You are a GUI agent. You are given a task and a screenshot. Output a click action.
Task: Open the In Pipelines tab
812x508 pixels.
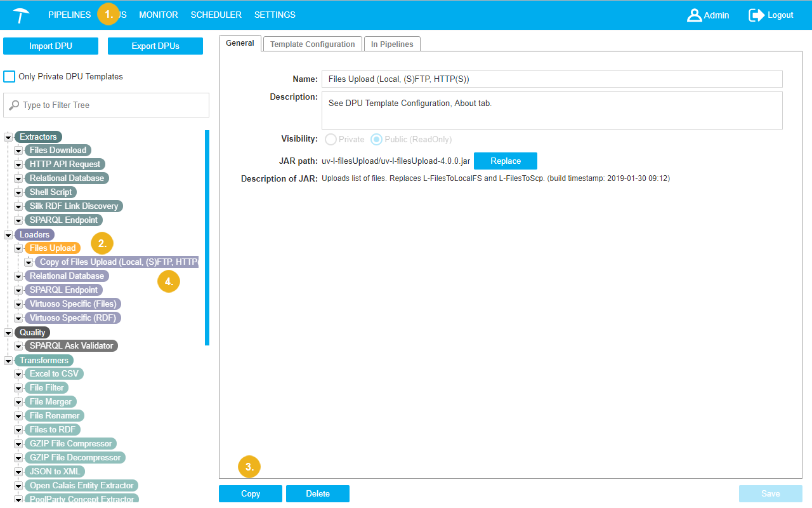[x=391, y=44]
